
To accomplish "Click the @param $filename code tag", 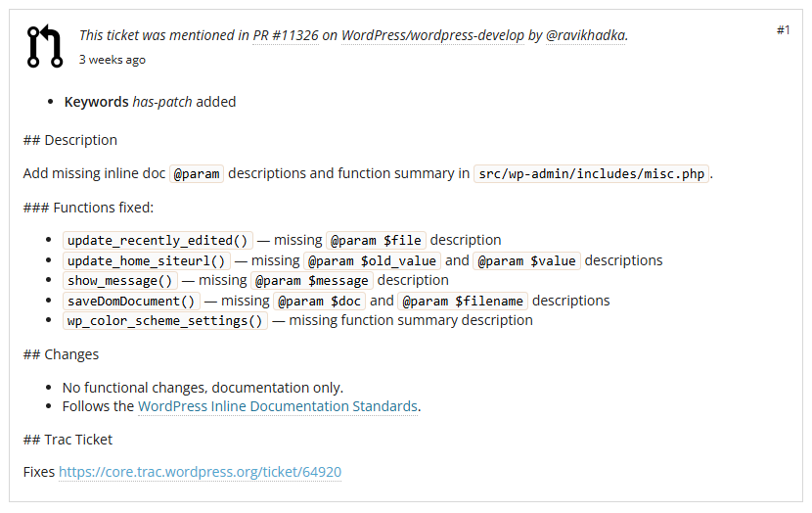I will 463,302.
